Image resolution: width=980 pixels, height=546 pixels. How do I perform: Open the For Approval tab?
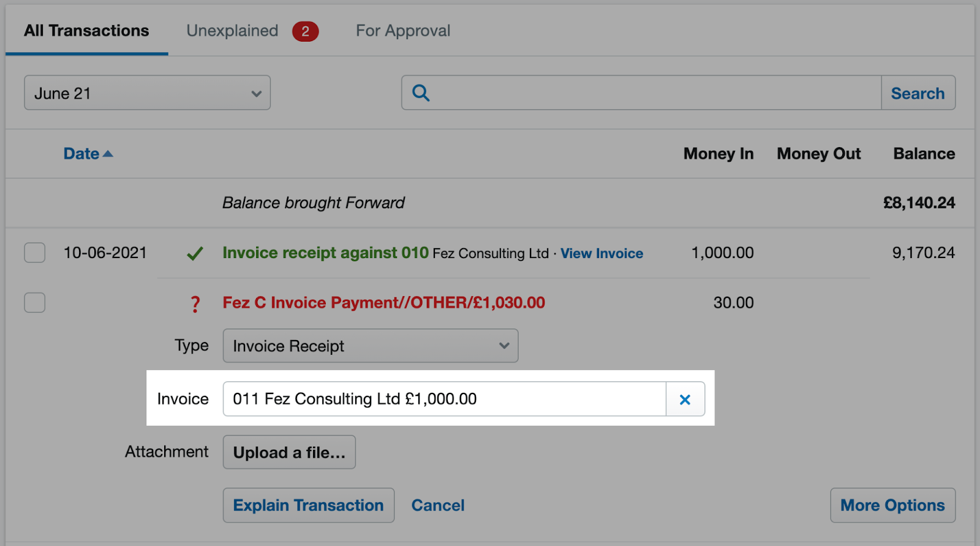click(x=402, y=31)
